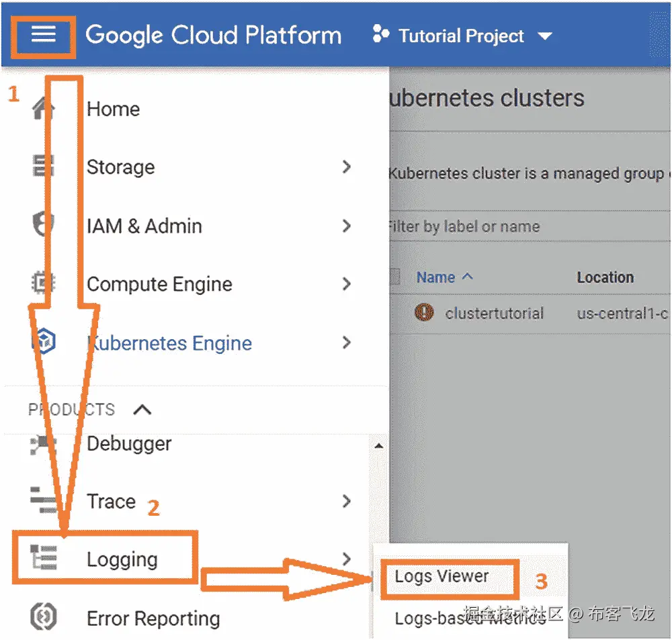
Task: Select IAM & Admin menu item
Action: tap(144, 226)
